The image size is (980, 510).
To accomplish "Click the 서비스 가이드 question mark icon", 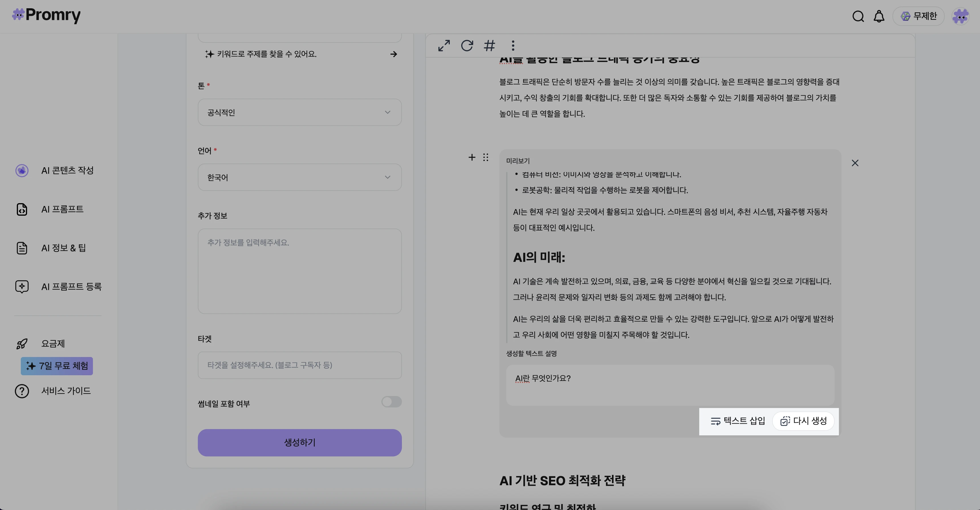I will click(22, 391).
